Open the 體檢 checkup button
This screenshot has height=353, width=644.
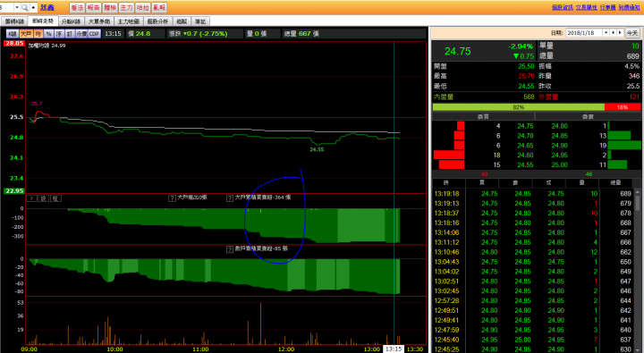point(110,7)
